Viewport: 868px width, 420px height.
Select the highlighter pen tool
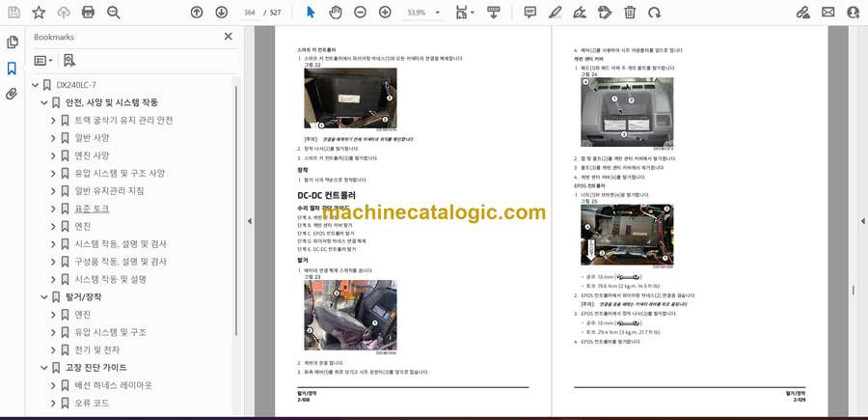(556, 13)
